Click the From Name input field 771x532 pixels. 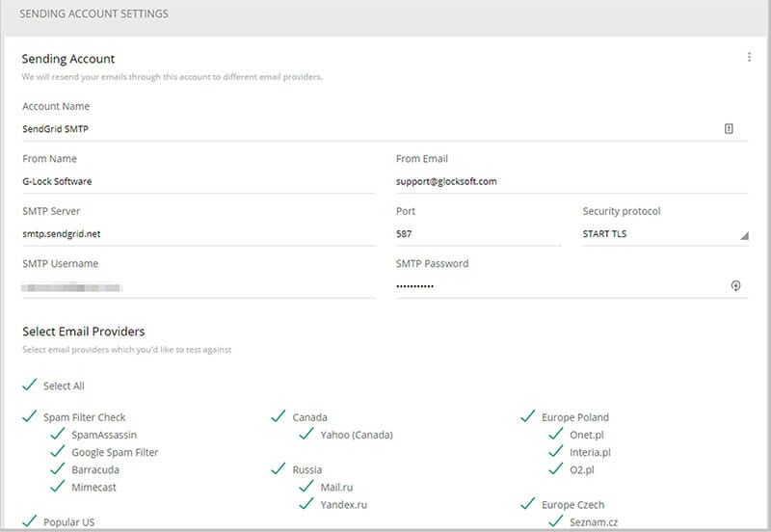199,181
